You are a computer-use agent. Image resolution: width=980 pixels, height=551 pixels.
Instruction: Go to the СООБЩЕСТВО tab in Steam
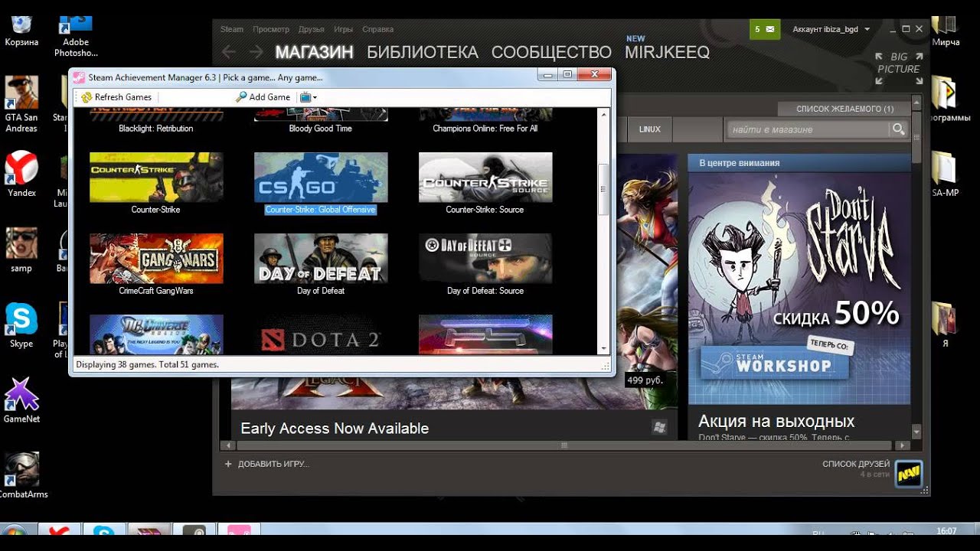pos(551,52)
